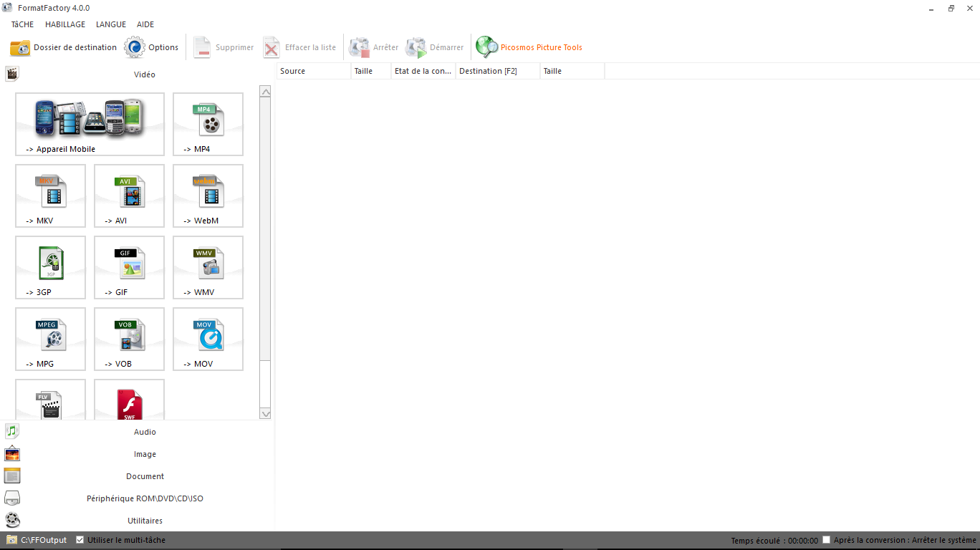Choose the SWF Flash conversion icon
Viewport: 980px width, 550px height.
129,400
